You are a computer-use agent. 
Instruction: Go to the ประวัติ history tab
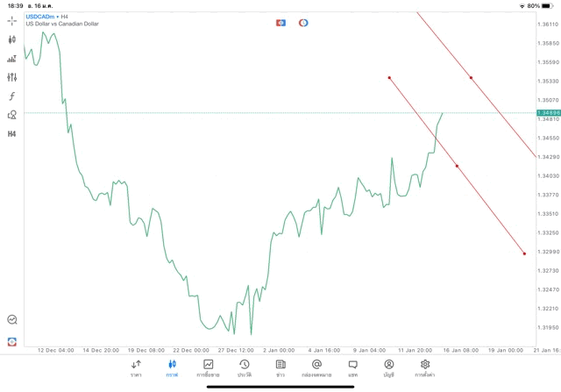(244, 367)
